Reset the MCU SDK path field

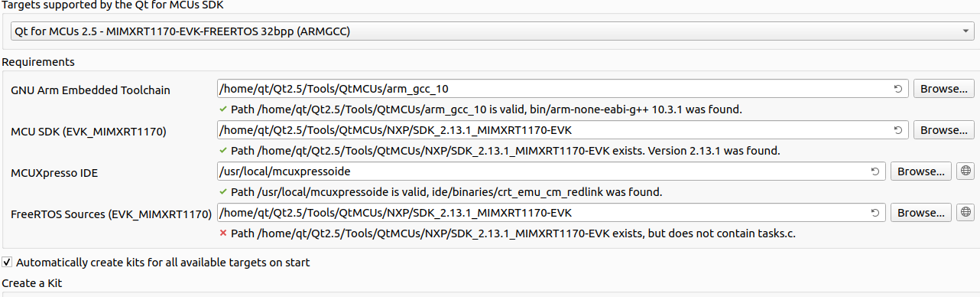tap(898, 130)
